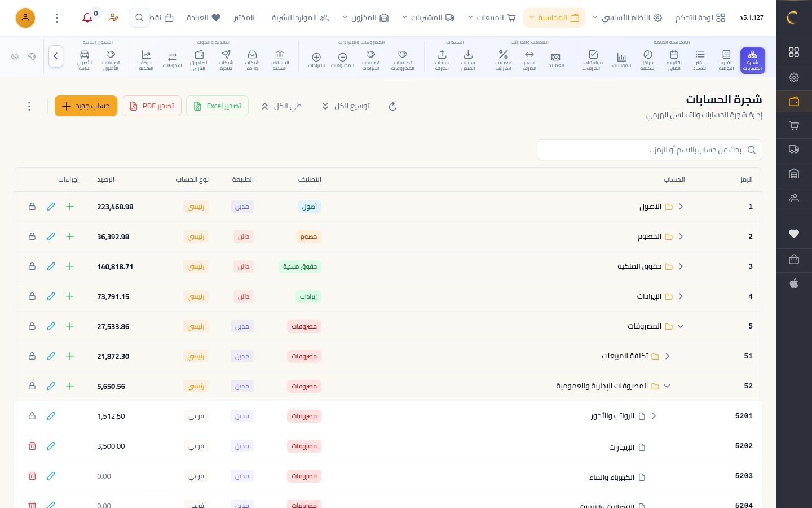
Task: Toggle lock on الخصوم account row
Action: click(x=32, y=237)
